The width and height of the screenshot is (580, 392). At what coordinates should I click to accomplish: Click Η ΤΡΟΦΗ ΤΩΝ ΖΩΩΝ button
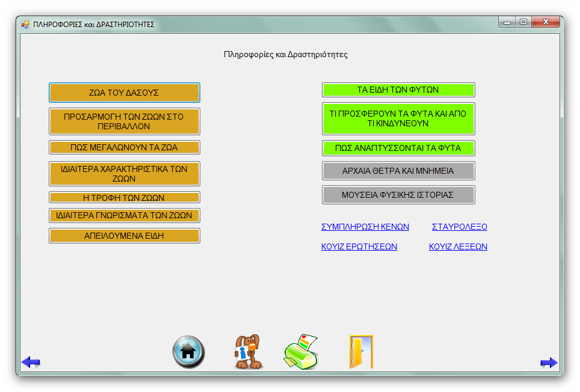(125, 198)
